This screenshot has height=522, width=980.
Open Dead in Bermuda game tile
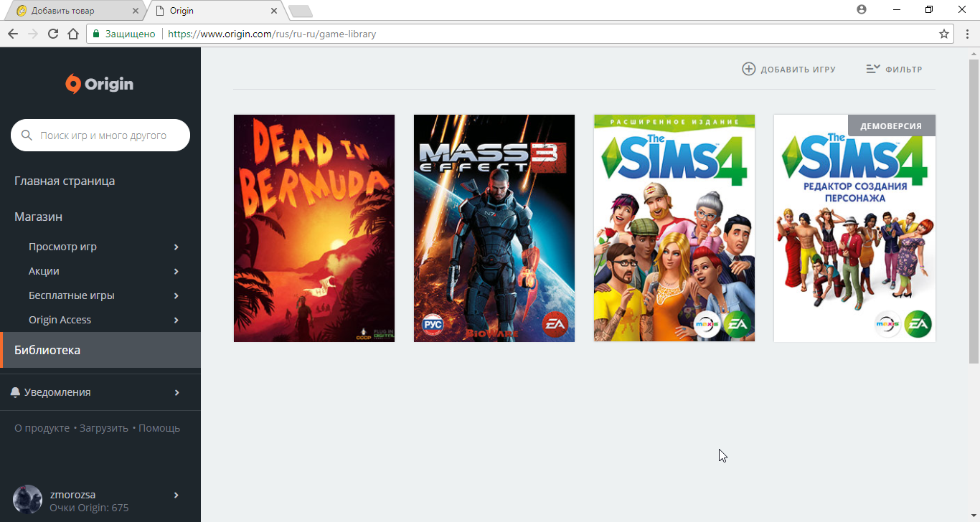pos(314,228)
